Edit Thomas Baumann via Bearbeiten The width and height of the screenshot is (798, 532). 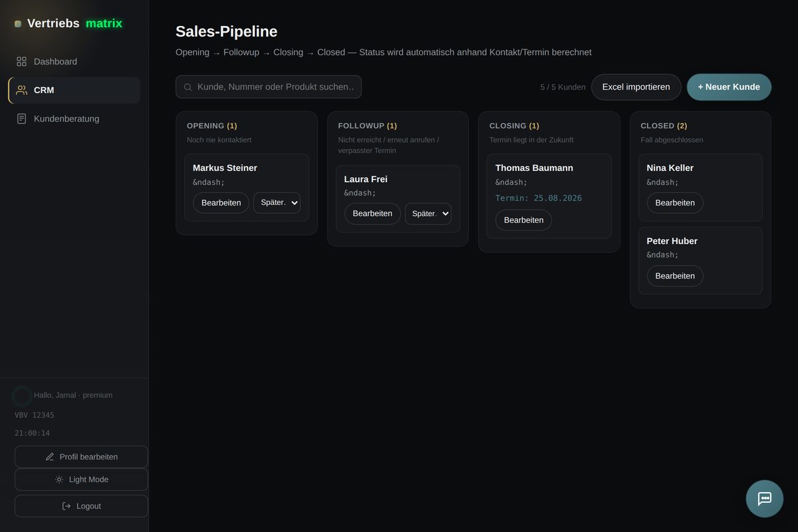tap(523, 220)
